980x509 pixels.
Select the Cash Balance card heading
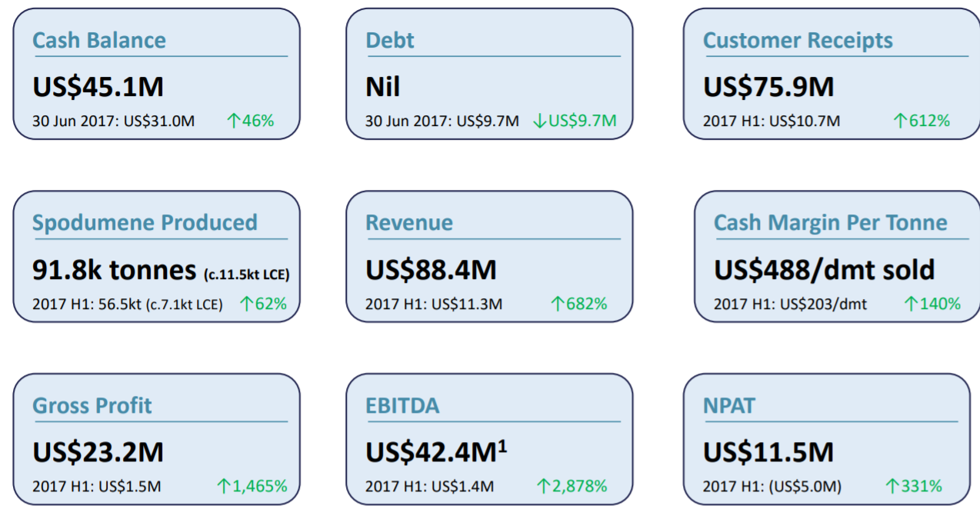(99, 41)
